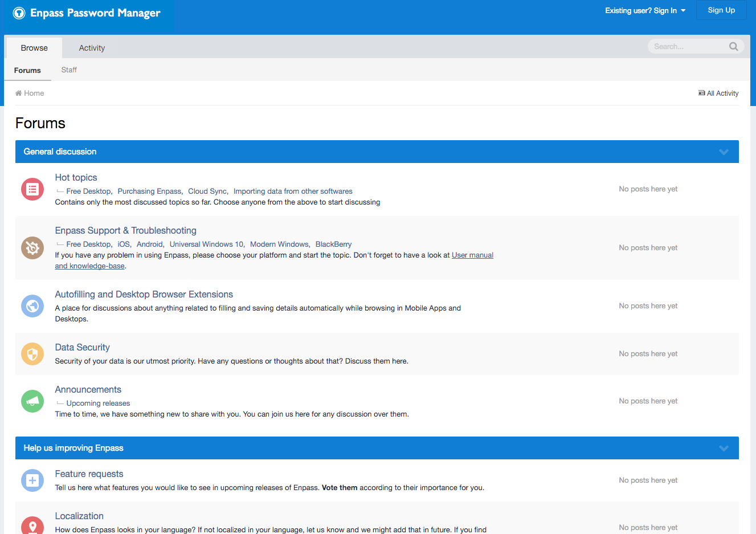Open the Upcoming releases subforum
Viewport: 756px width, 534px height.
click(98, 403)
